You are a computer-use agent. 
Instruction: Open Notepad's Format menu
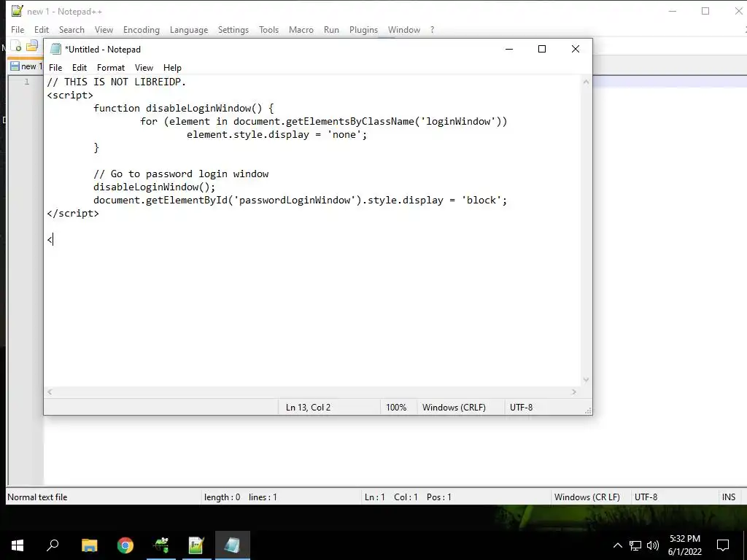pyautogui.click(x=111, y=68)
